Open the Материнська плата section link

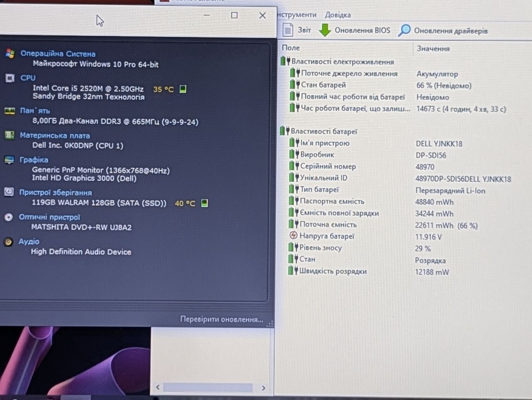pyautogui.click(x=55, y=135)
